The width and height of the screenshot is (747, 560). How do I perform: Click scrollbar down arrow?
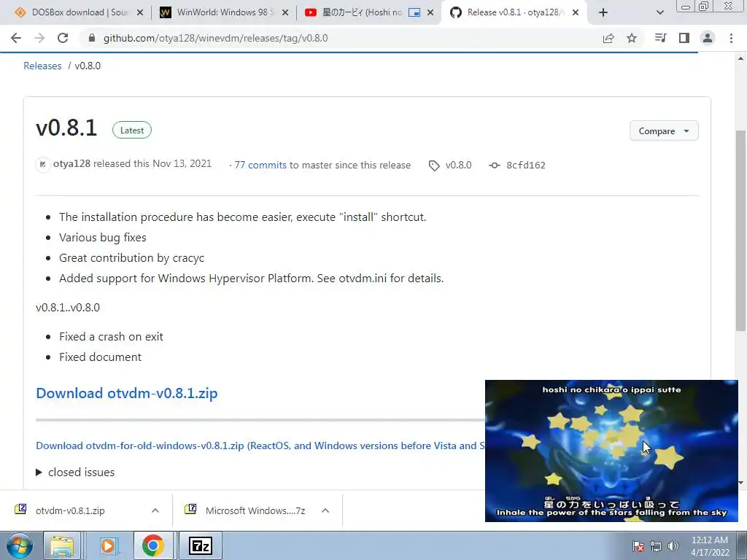pos(740,483)
